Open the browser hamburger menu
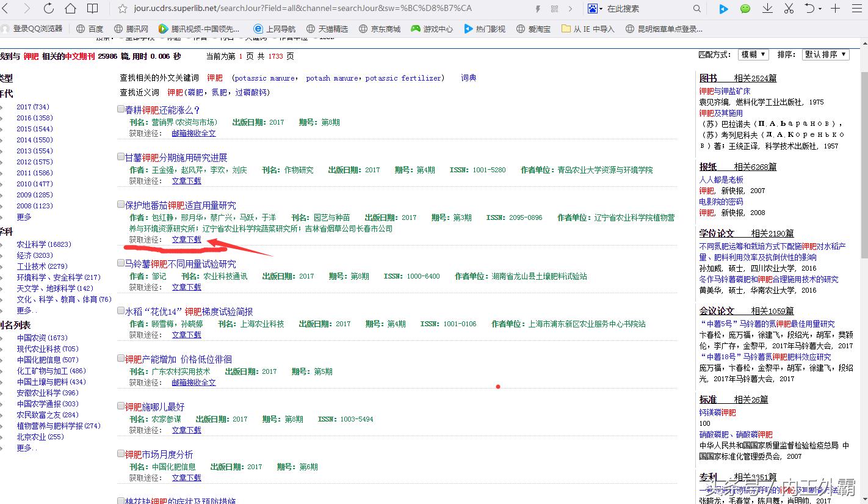Screen dimensions: 868x504 tap(856, 9)
